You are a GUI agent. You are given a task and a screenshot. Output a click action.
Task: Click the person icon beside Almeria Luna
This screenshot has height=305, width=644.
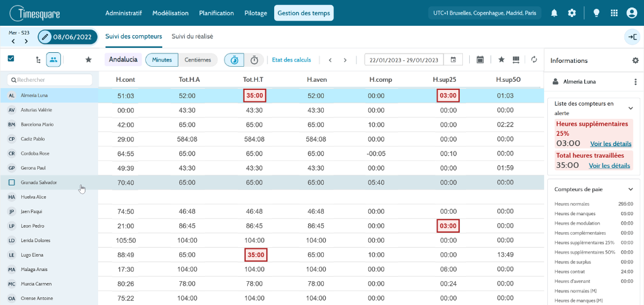pos(556,82)
